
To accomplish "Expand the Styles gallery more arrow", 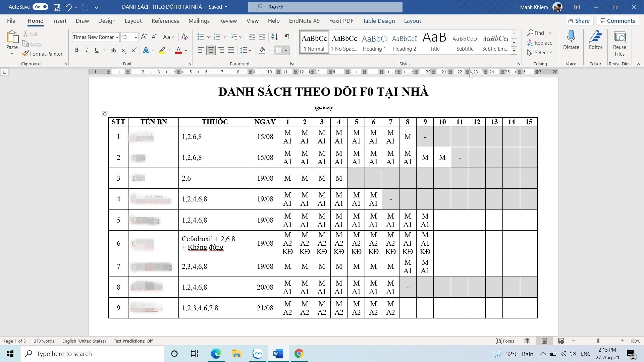I will [514, 51].
